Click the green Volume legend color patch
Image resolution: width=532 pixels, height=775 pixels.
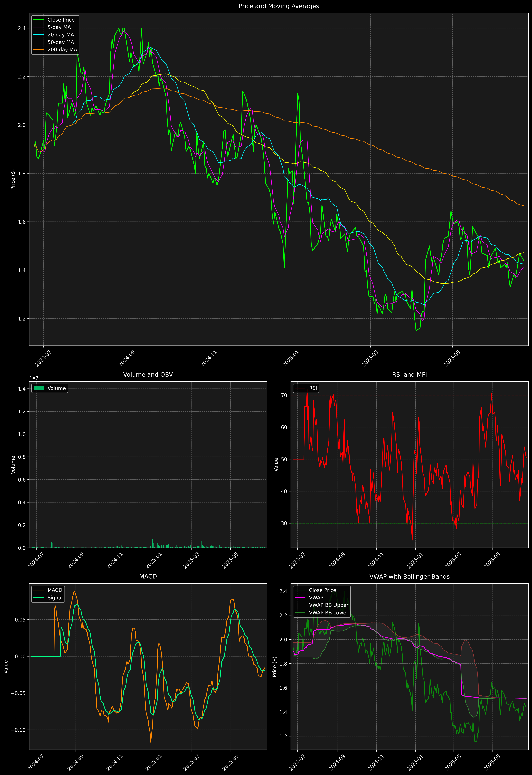(x=39, y=388)
